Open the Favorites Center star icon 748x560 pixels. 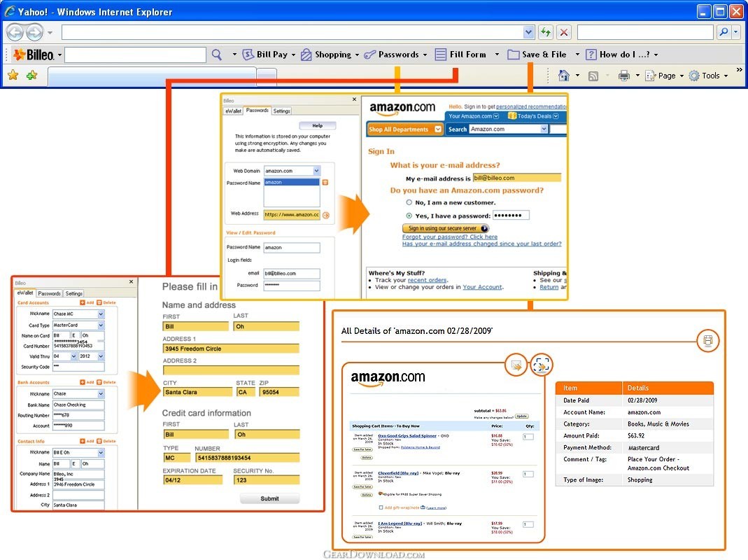click(13, 75)
